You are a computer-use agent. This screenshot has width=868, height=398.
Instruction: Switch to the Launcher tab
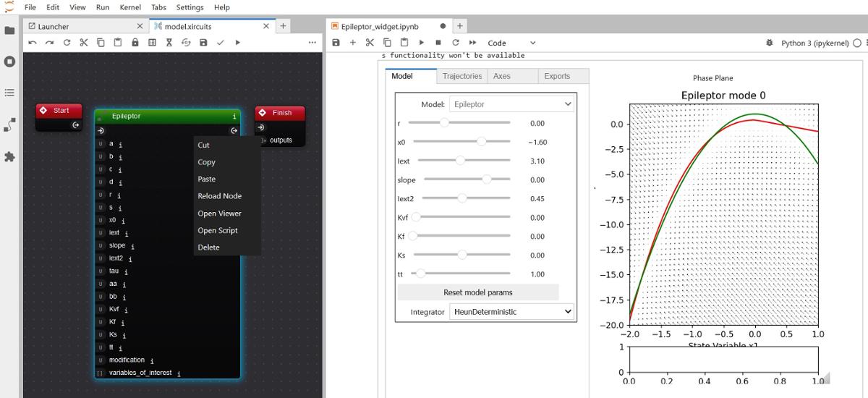(x=85, y=26)
